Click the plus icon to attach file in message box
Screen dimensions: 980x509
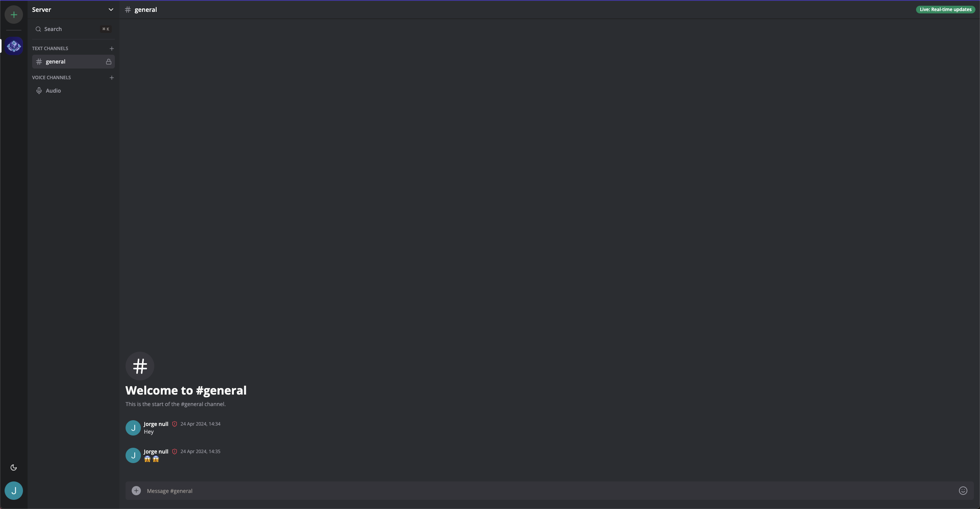[136, 490]
